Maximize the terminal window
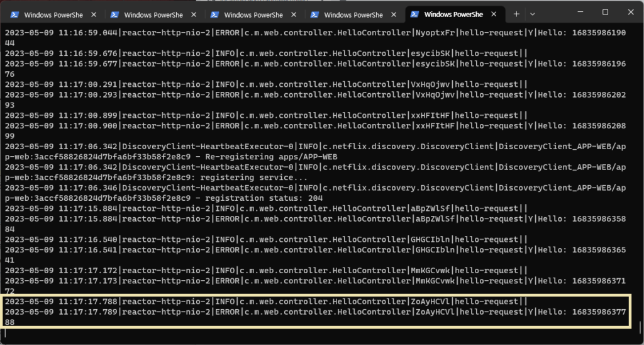 coord(606,13)
